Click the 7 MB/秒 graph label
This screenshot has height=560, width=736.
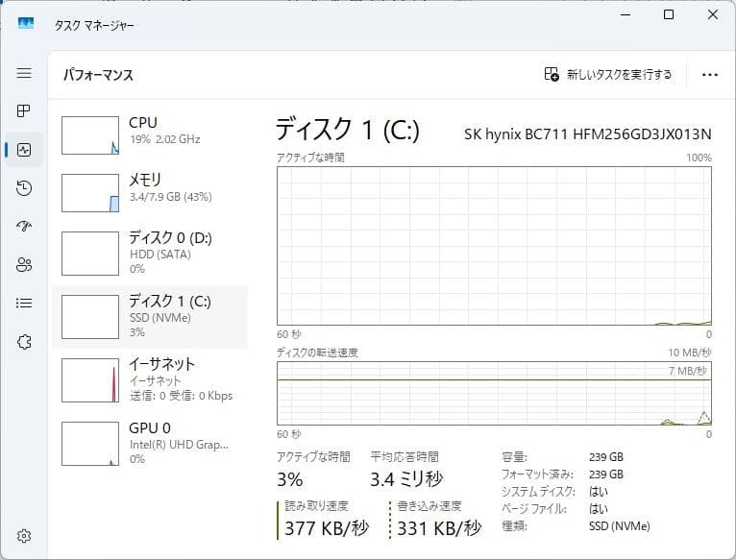coord(688,371)
